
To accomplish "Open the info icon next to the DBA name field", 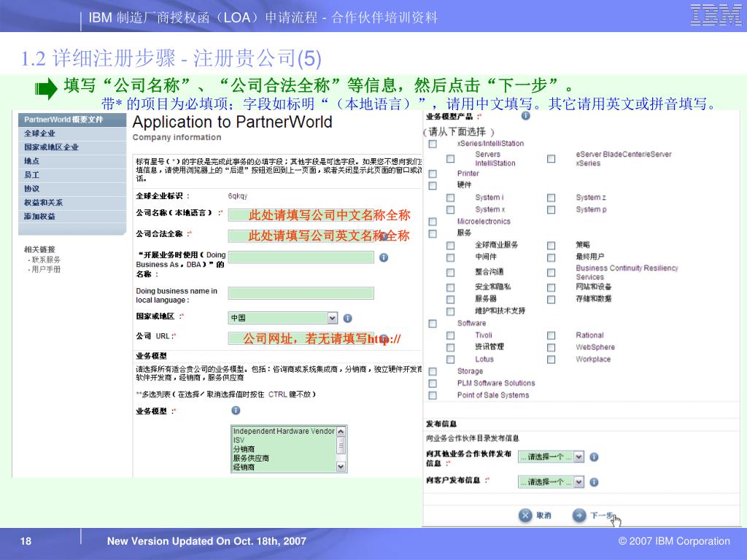I will coord(384,257).
